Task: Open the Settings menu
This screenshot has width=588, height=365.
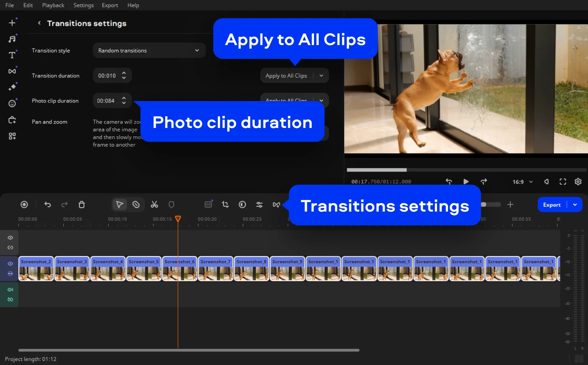Action: point(83,5)
